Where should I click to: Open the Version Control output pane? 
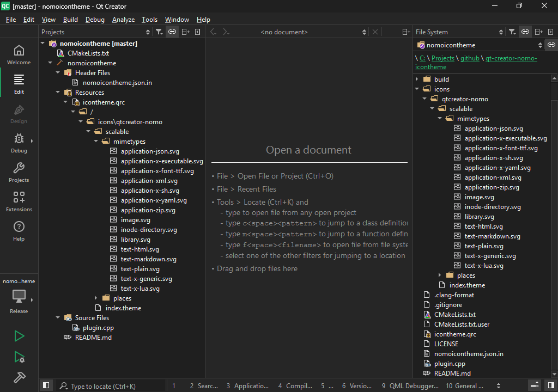coord(357,385)
